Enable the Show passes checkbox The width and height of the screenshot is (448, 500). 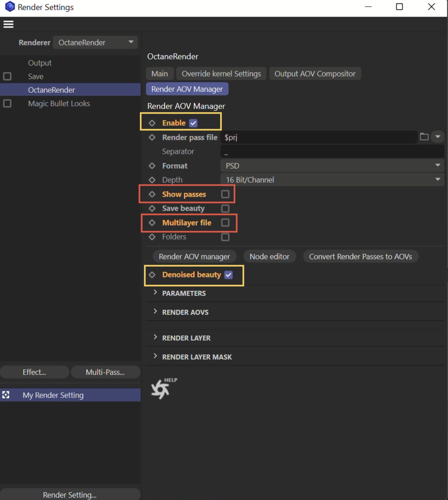click(x=225, y=194)
